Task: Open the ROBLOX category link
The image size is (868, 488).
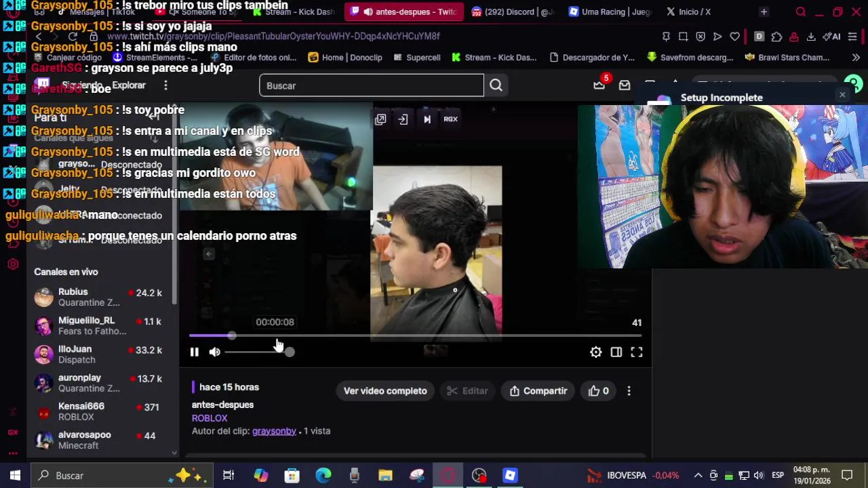Action: [210, 418]
